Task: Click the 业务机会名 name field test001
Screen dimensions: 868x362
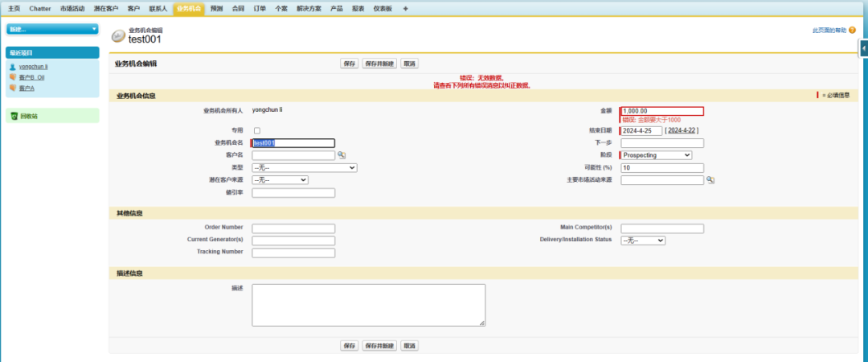Action: point(293,143)
